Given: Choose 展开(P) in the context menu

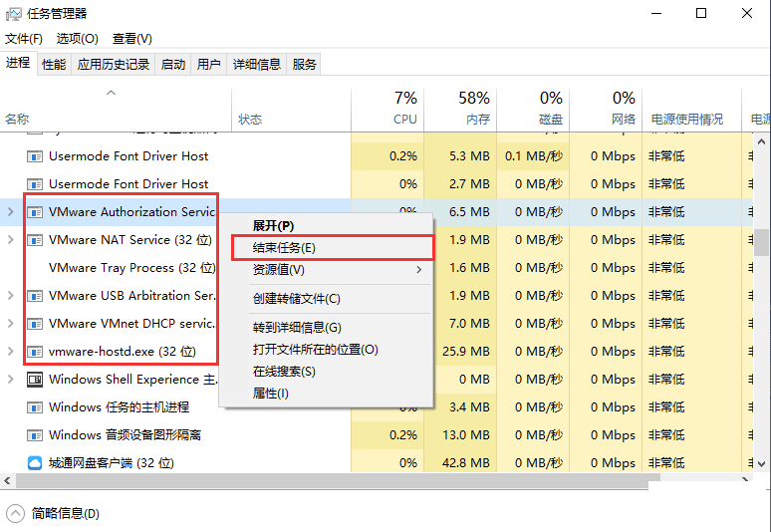Looking at the screenshot, I should [x=326, y=226].
